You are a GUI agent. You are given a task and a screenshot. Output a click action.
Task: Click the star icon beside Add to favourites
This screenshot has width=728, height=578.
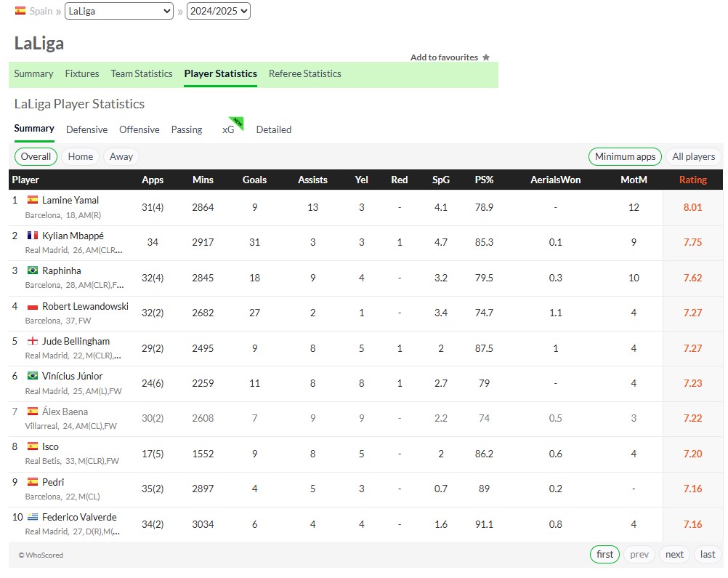[x=486, y=57]
